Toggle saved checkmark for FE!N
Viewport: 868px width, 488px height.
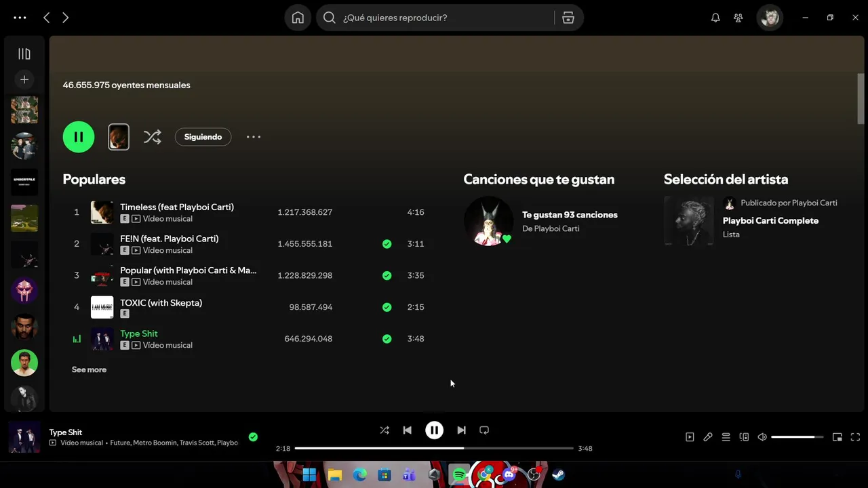[x=387, y=244]
